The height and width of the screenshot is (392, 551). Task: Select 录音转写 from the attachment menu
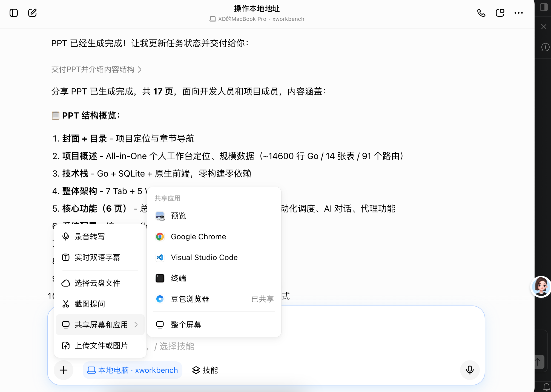pyautogui.click(x=100, y=237)
